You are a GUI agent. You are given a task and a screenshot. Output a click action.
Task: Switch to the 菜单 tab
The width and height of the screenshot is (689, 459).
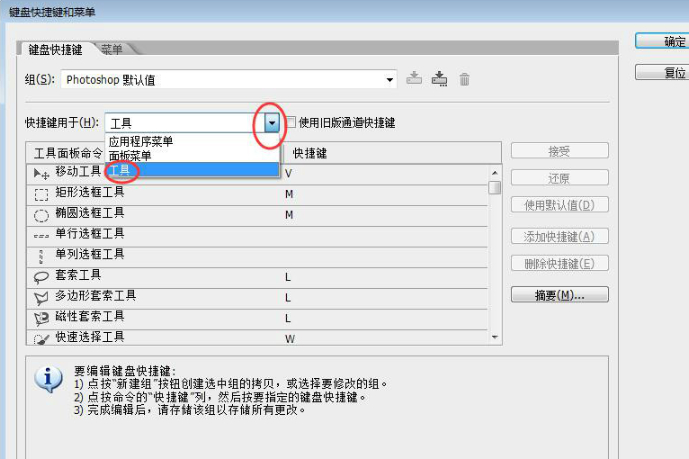click(x=112, y=49)
